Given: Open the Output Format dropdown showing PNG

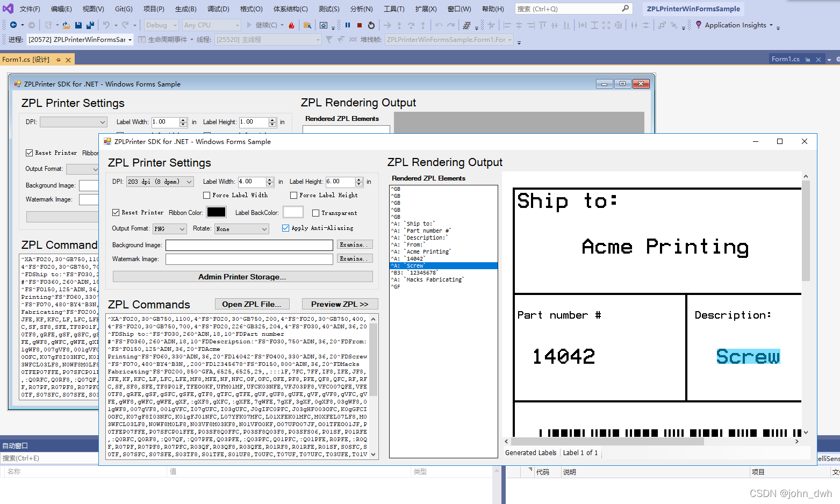Looking at the screenshot, I should [x=169, y=228].
